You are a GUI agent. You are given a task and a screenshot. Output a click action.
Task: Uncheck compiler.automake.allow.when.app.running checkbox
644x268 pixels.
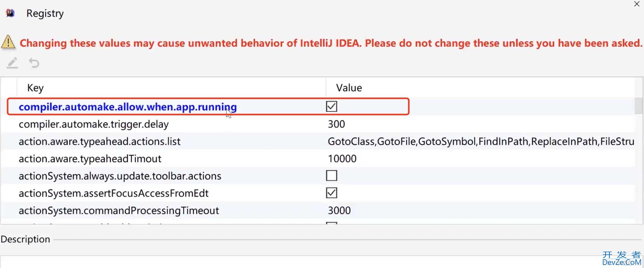coord(331,107)
